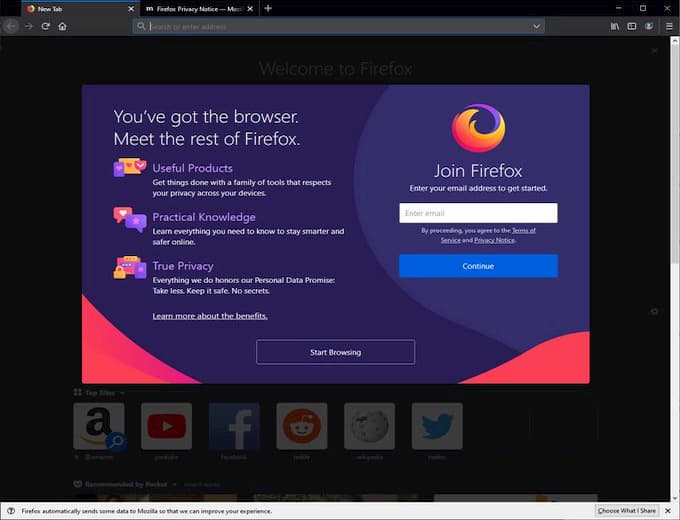Image resolution: width=680 pixels, height=520 pixels.
Task: Open the Home page icon
Action: [62, 26]
